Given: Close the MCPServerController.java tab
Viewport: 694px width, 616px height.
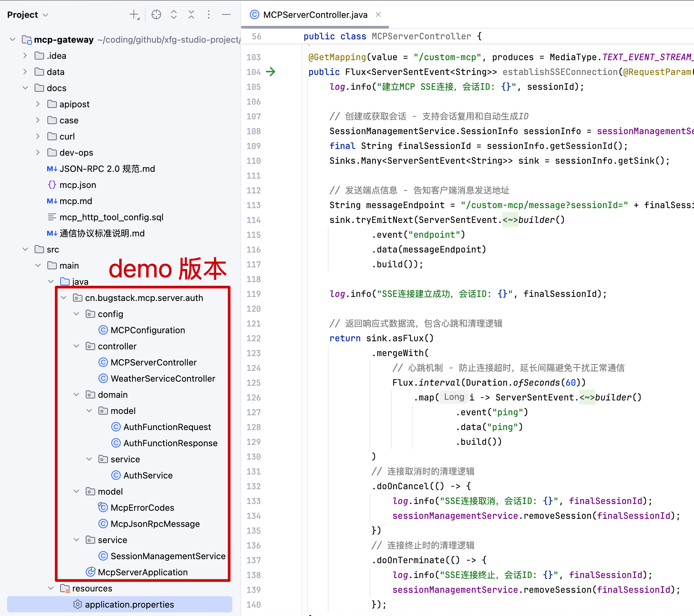Looking at the screenshot, I should [378, 14].
